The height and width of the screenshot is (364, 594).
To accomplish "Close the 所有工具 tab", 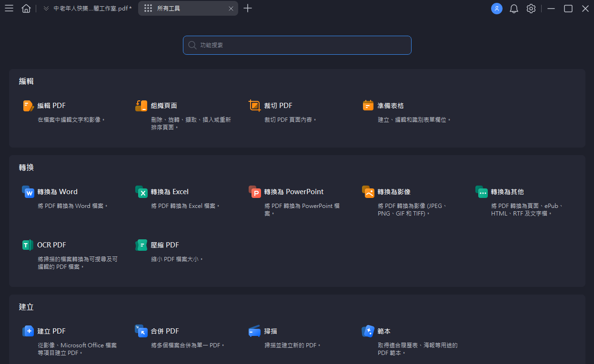I will [231, 9].
